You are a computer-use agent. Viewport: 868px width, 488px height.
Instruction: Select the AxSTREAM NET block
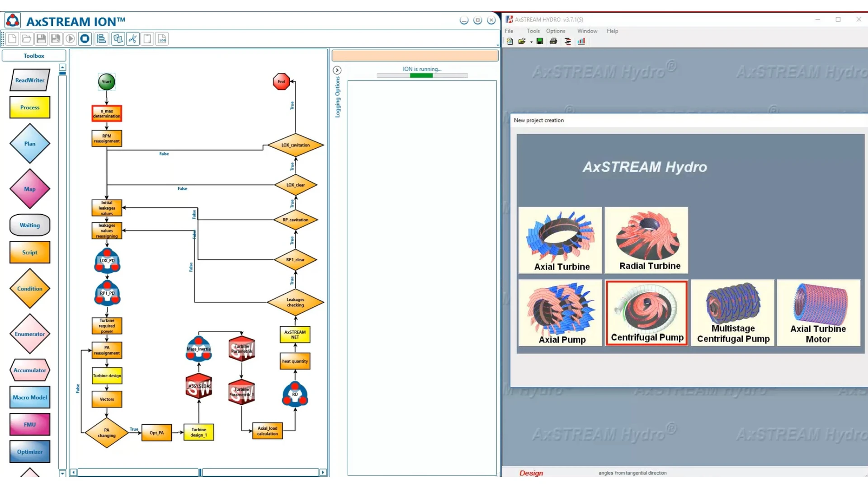[x=295, y=334]
